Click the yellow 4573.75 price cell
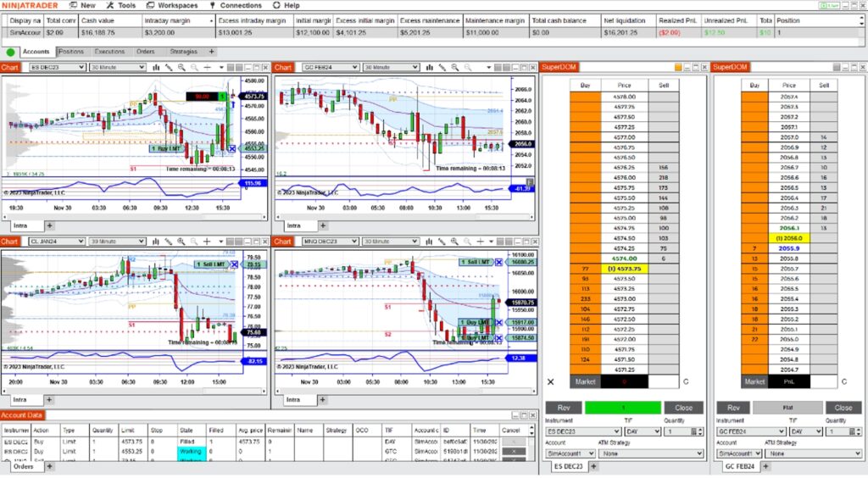 [x=625, y=269]
